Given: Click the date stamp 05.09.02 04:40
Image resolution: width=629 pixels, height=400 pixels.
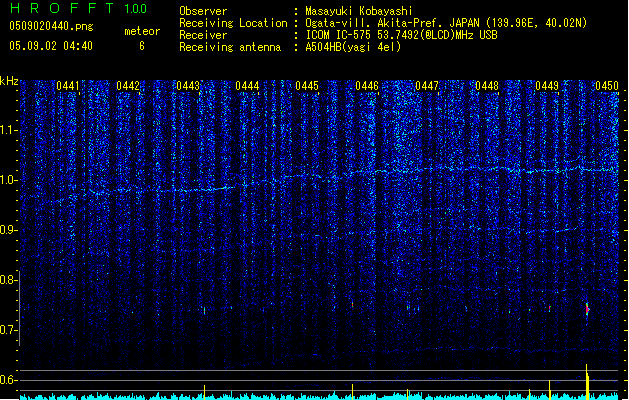Looking at the screenshot, I should 49,46.
